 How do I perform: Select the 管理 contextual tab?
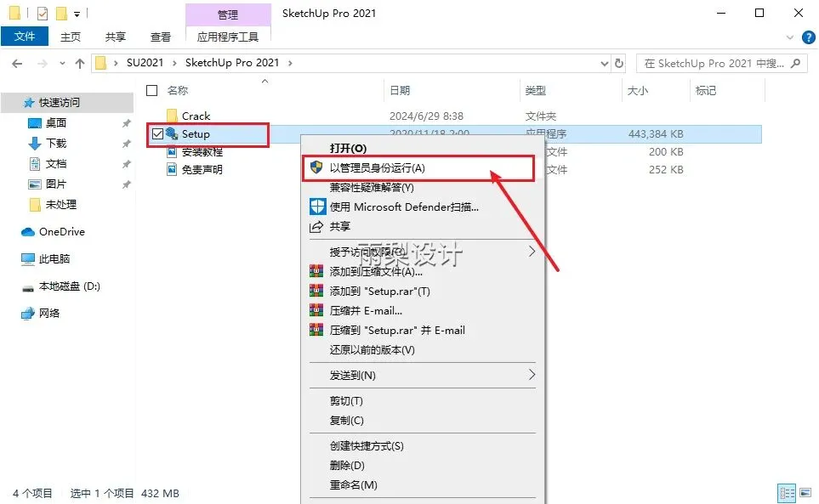(228, 14)
